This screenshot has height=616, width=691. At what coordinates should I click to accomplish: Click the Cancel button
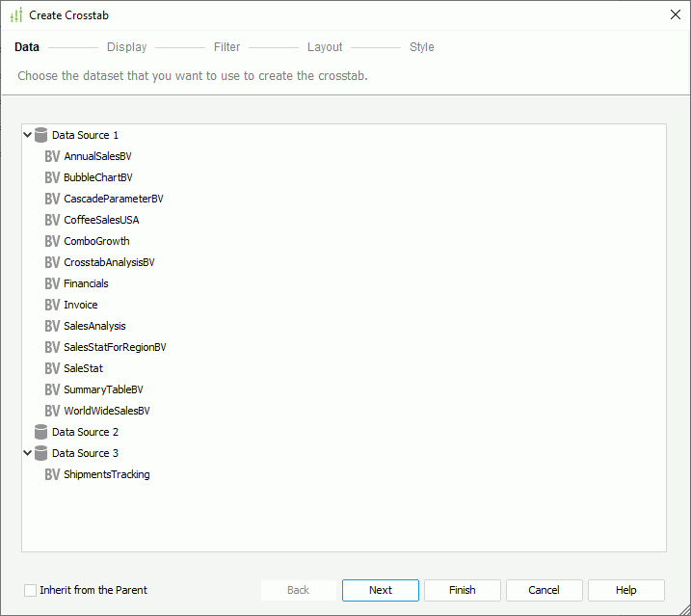click(545, 590)
